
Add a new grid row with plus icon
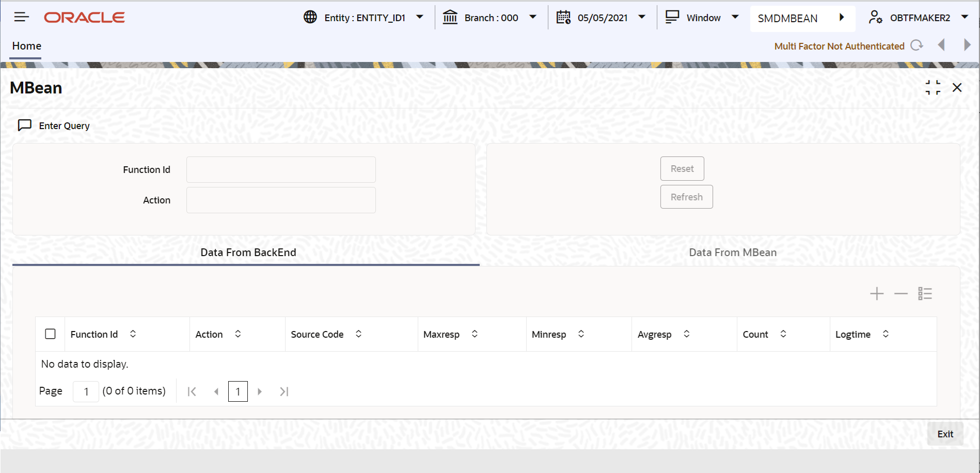[x=876, y=293]
